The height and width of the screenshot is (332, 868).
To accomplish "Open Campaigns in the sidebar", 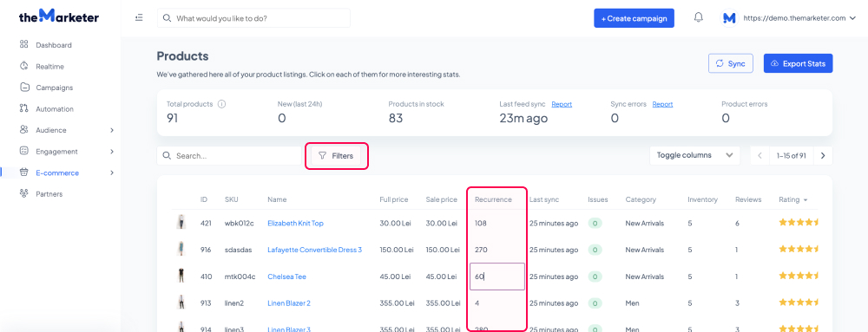I will [x=54, y=88].
